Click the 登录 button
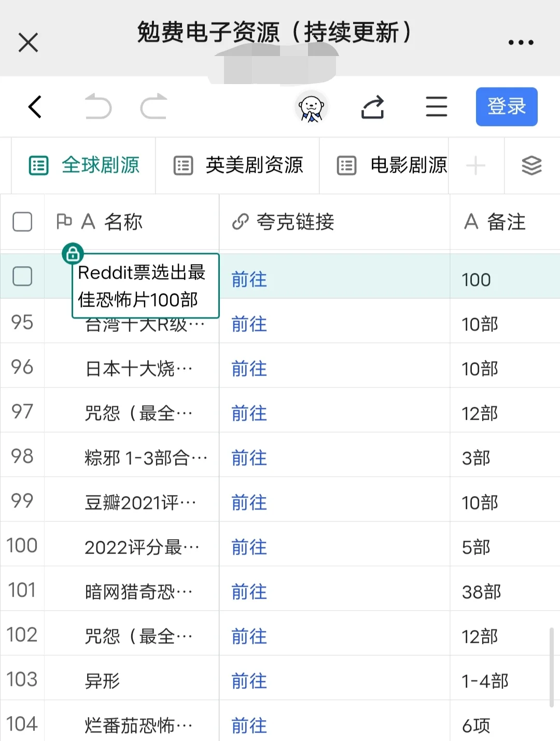Image resolution: width=560 pixels, height=741 pixels. (x=506, y=107)
